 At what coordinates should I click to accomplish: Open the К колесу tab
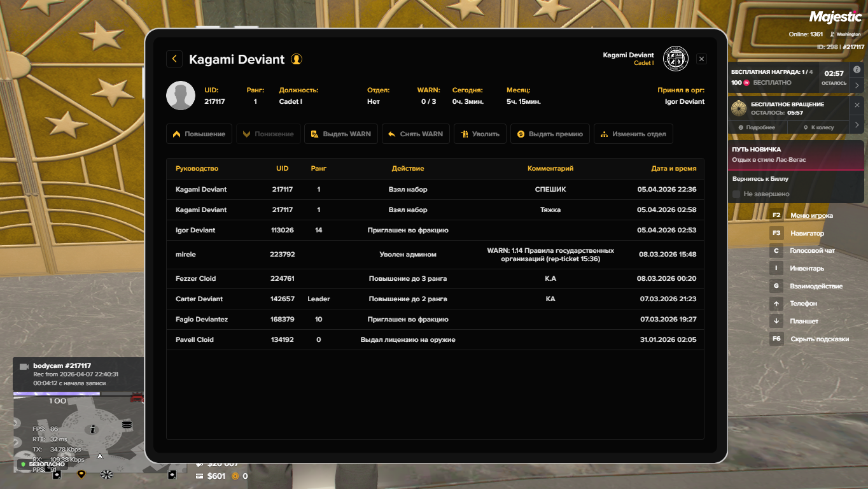pyautogui.click(x=818, y=127)
